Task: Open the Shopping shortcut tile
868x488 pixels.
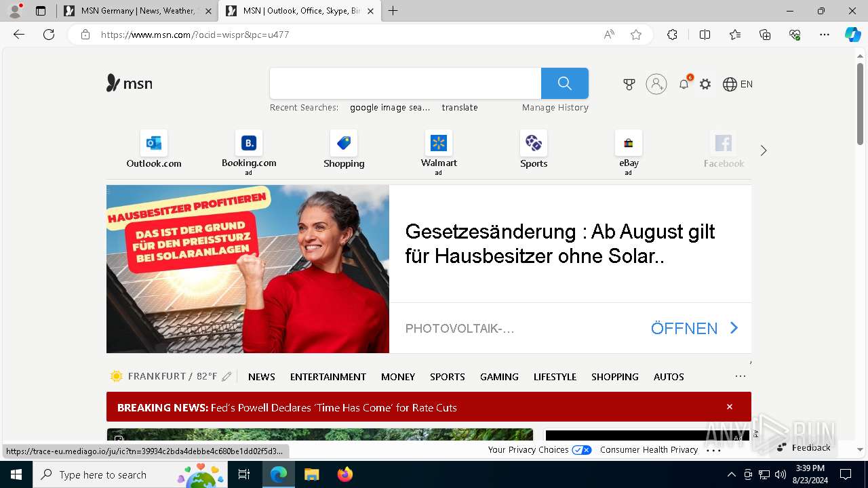Action: point(344,150)
